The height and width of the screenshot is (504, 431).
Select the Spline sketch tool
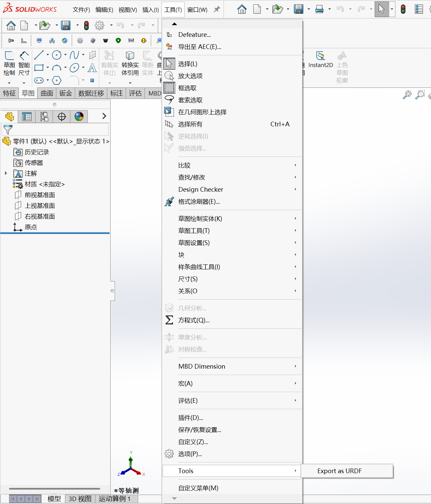click(74, 55)
